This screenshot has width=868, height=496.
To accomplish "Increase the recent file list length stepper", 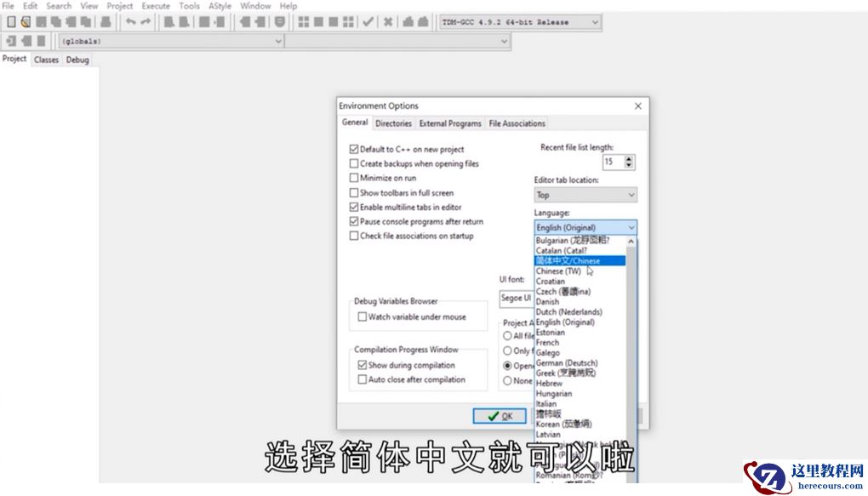I will 629,159.
